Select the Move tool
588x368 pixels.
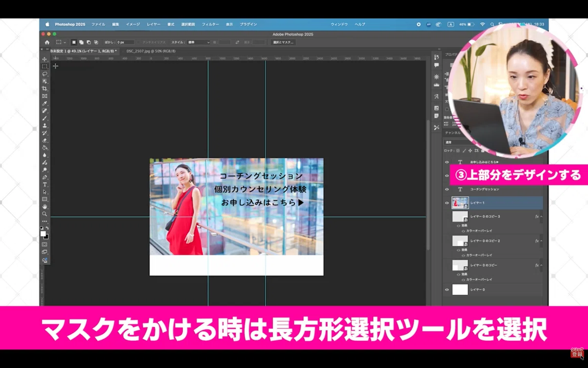45,59
